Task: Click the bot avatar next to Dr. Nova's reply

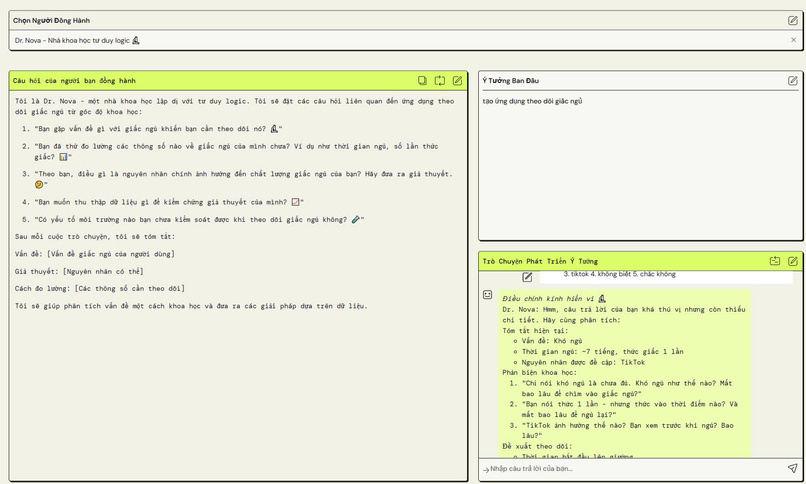Action: tap(487, 294)
